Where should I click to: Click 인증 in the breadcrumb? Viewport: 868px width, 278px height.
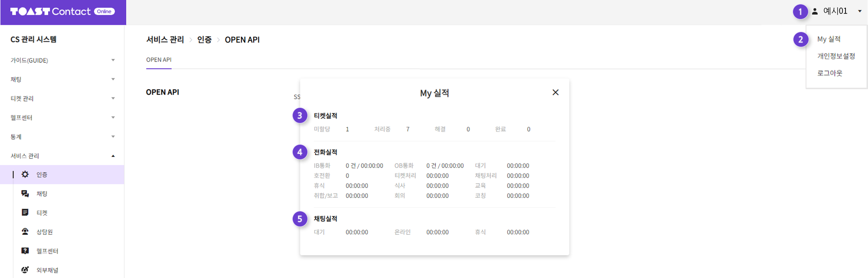(204, 40)
